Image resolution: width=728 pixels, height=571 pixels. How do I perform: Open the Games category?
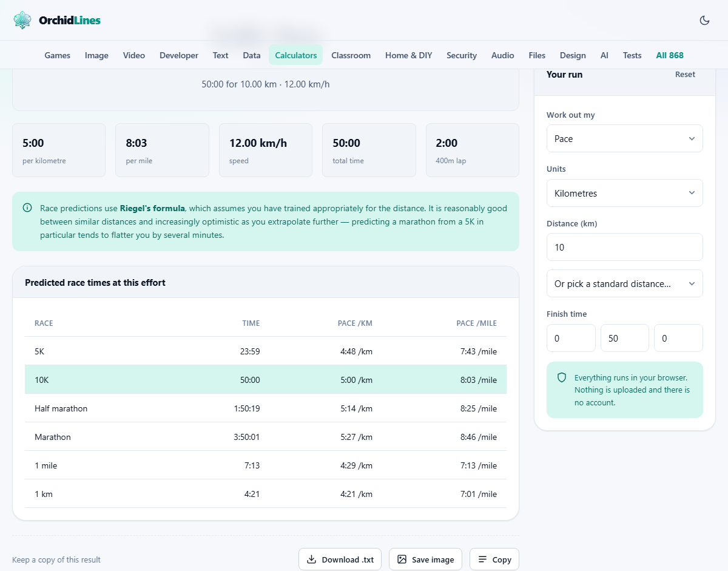pyautogui.click(x=58, y=55)
